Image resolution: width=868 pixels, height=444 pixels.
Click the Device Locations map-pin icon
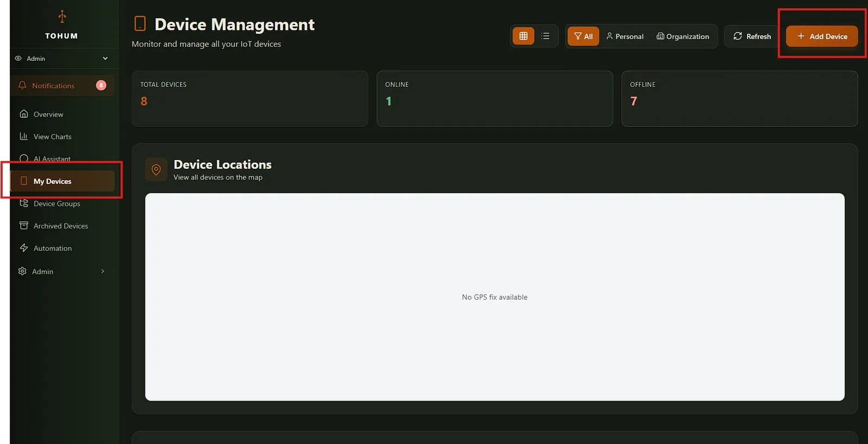(x=156, y=170)
